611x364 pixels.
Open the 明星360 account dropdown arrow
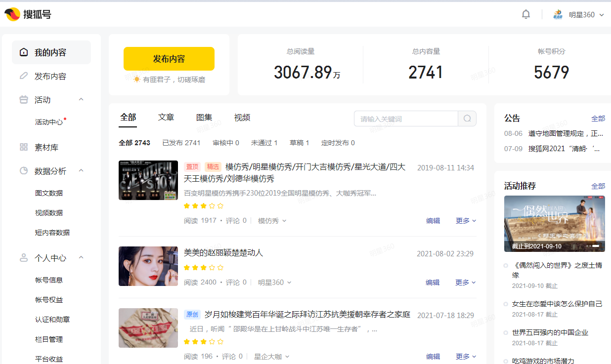point(602,15)
